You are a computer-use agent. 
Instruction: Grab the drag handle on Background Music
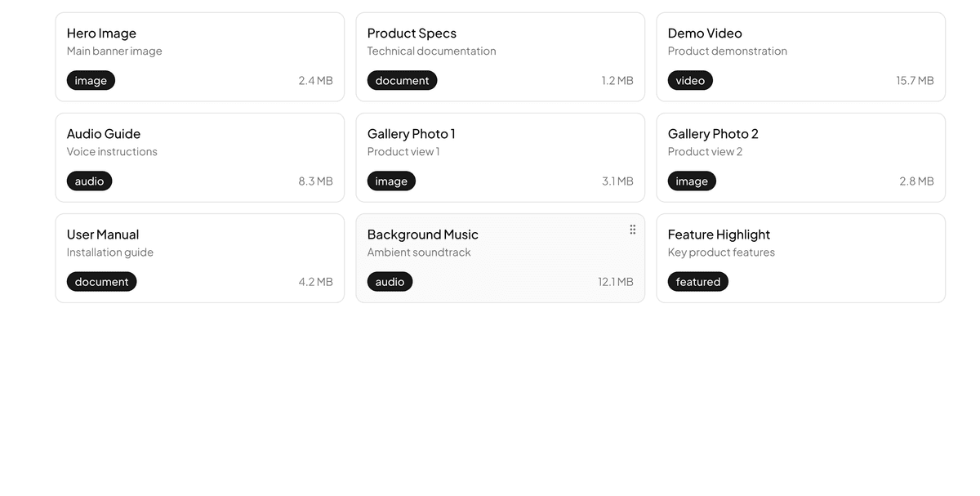633,230
